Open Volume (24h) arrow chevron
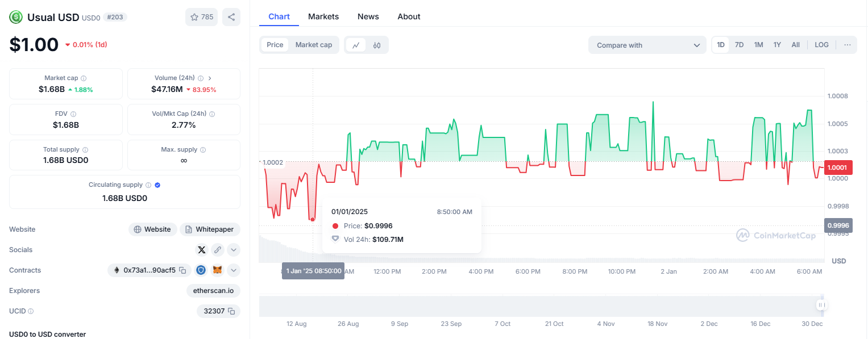 (210, 78)
